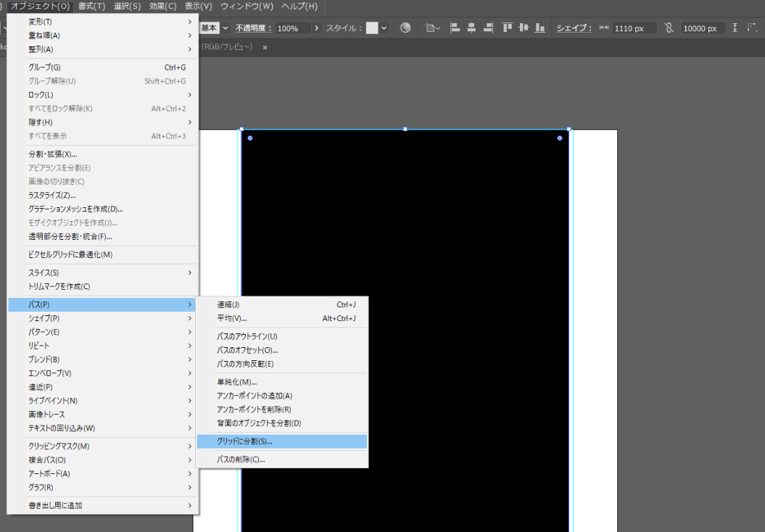
Task: Click the style swatch box
Action: (x=372, y=28)
